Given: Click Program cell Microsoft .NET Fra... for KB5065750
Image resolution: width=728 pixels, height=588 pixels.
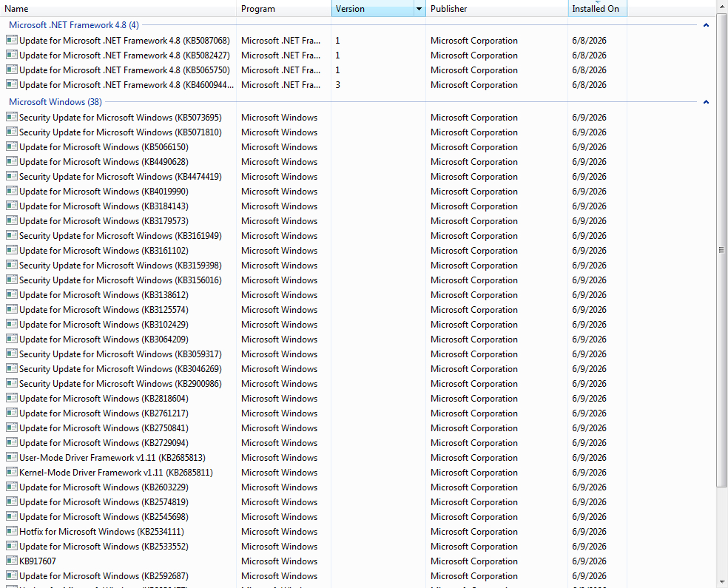Looking at the screenshot, I should click(281, 70).
